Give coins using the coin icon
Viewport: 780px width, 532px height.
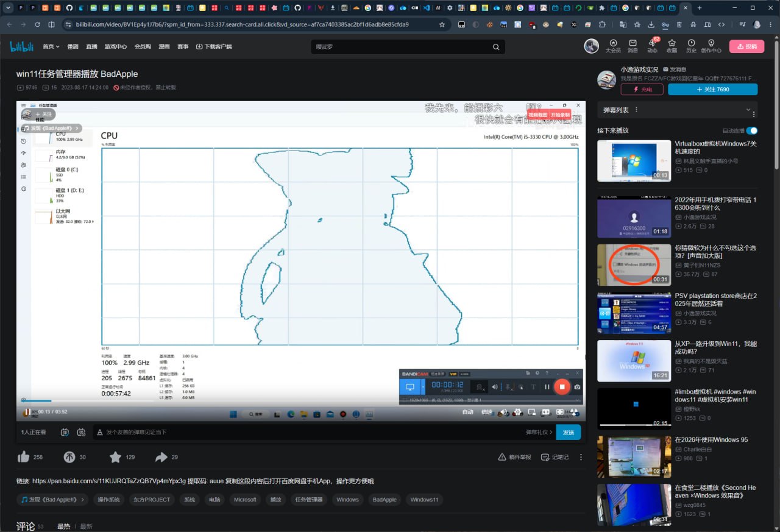[69, 457]
